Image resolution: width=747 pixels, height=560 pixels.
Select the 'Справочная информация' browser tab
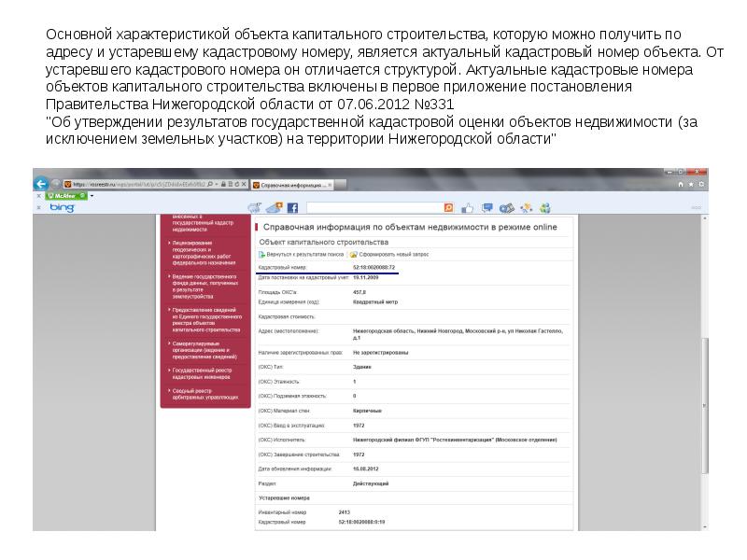289,185
